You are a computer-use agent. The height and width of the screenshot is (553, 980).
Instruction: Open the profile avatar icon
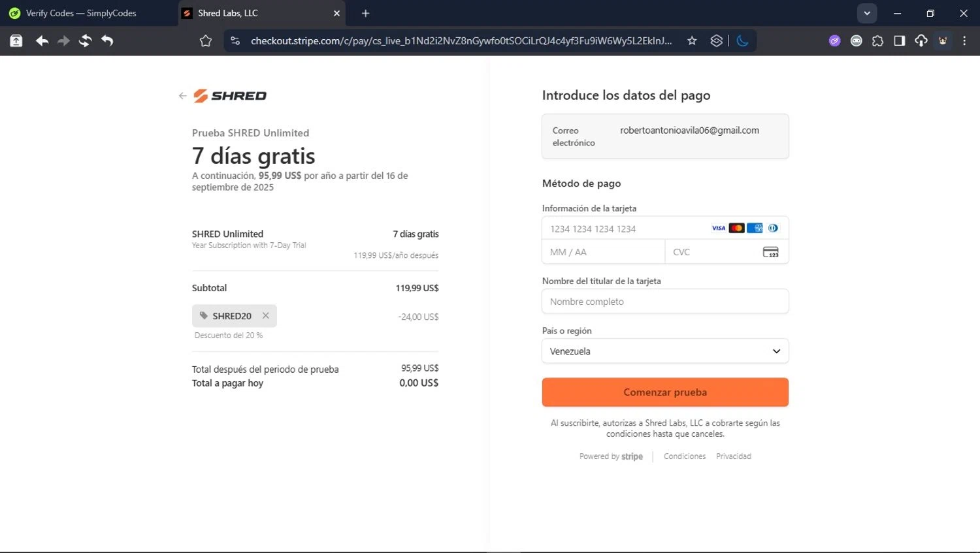tap(943, 40)
